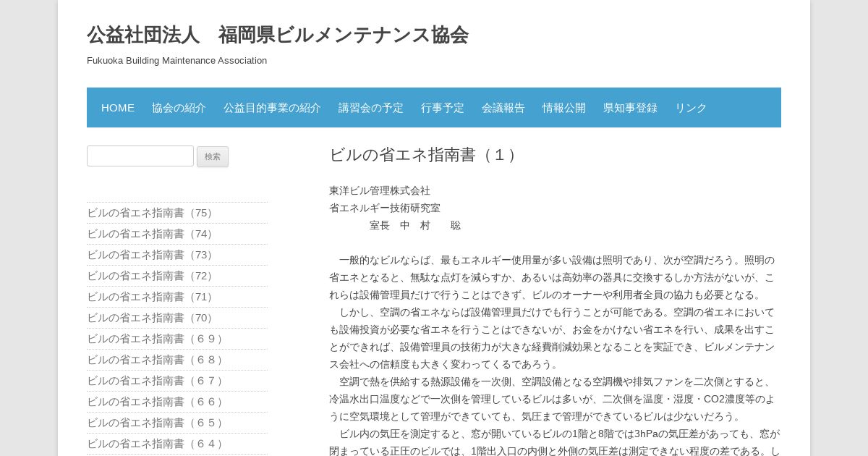Open the リンク menu item
This screenshot has height=456, width=868.
click(691, 108)
